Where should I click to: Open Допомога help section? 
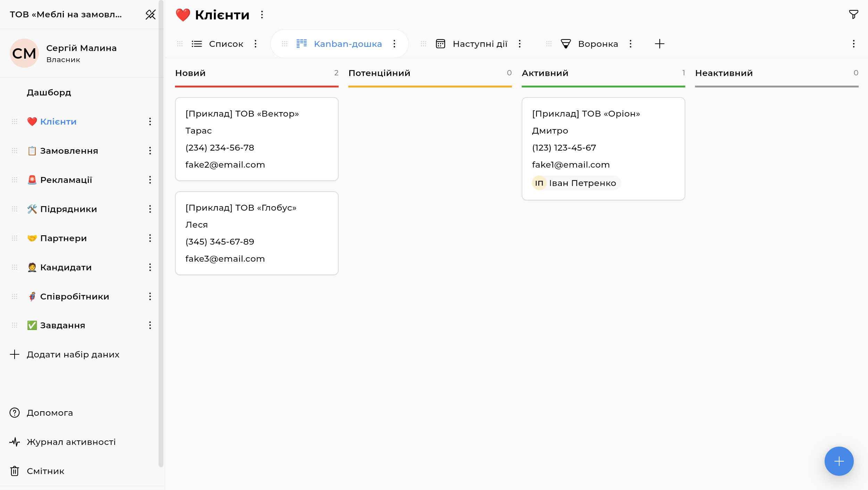50,413
